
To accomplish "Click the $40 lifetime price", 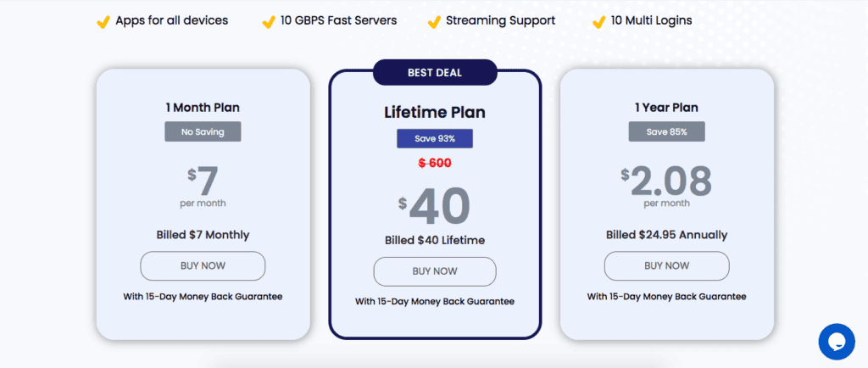I will pyautogui.click(x=435, y=206).
